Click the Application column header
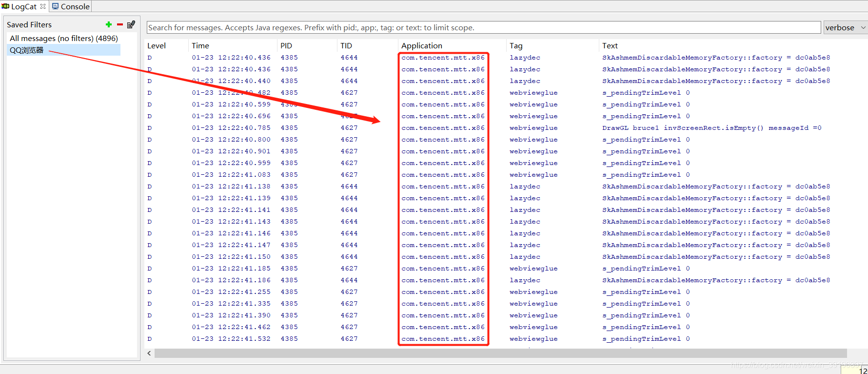Viewport: 868px width, 374px height. click(x=422, y=45)
